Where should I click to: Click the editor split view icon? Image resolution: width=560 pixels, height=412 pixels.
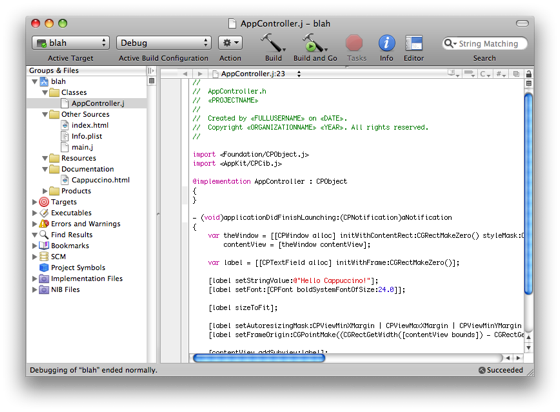[x=529, y=84]
